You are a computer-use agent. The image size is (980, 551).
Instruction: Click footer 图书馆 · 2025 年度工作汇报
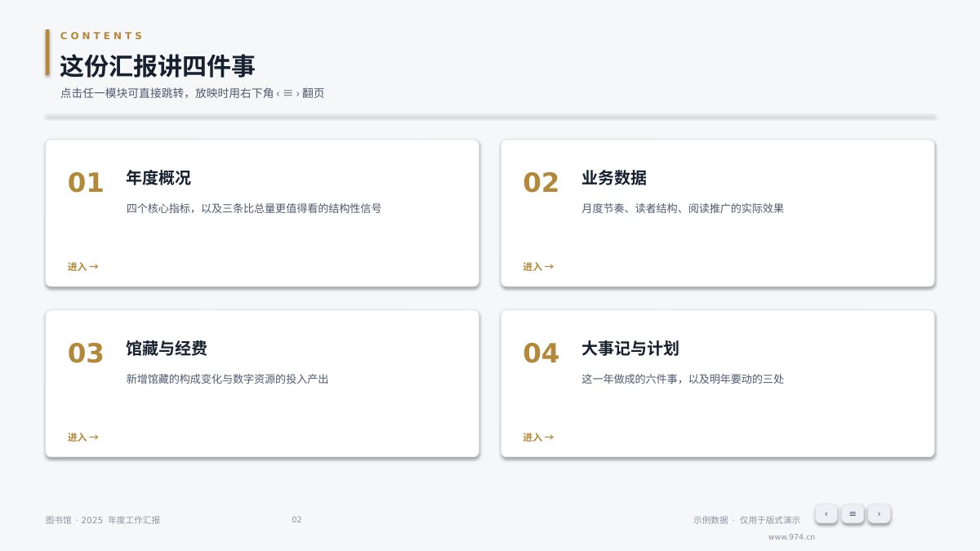click(103, 520)
